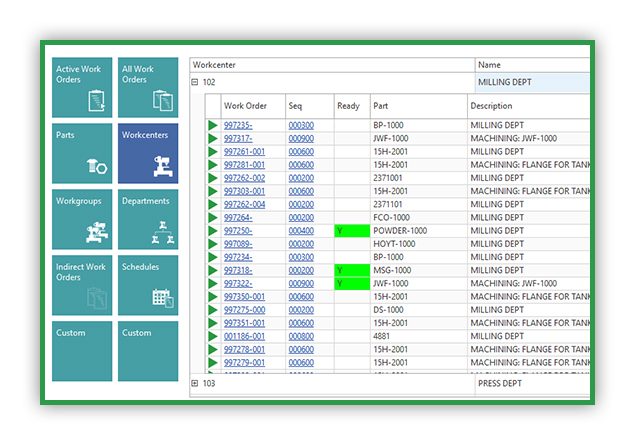Screen dimensions: 635x445
Task: Open the Indirect Work Orders tile
Action: pos(82,285)
